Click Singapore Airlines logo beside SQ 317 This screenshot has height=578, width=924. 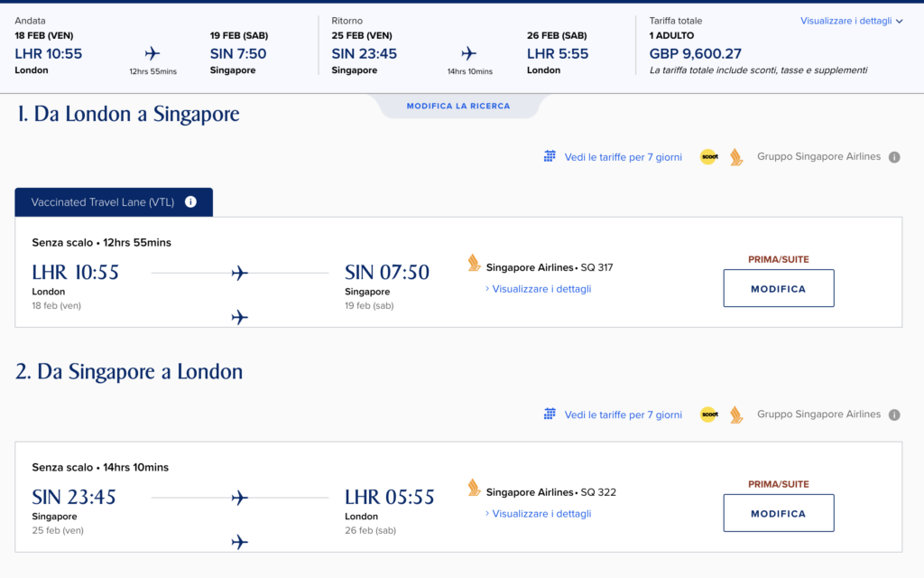click(x=474, y=263)
